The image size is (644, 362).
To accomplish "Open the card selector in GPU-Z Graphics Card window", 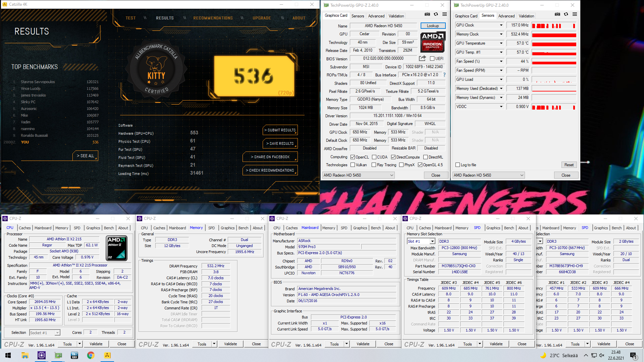I will point(358,175).
